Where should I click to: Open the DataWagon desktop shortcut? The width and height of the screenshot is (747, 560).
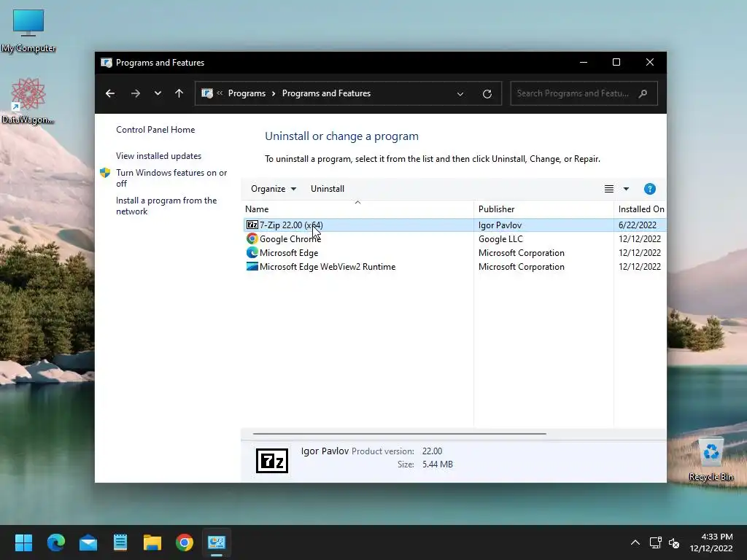28,101
